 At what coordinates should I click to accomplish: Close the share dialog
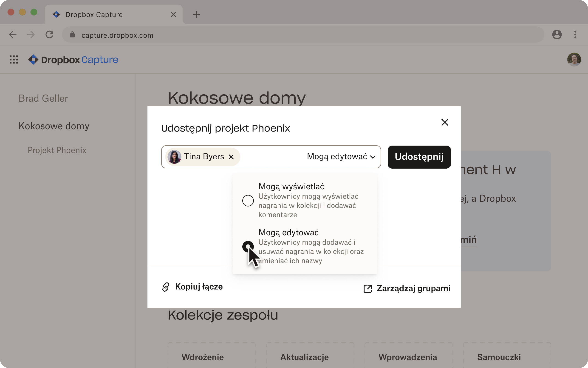[x=445, y=122]
